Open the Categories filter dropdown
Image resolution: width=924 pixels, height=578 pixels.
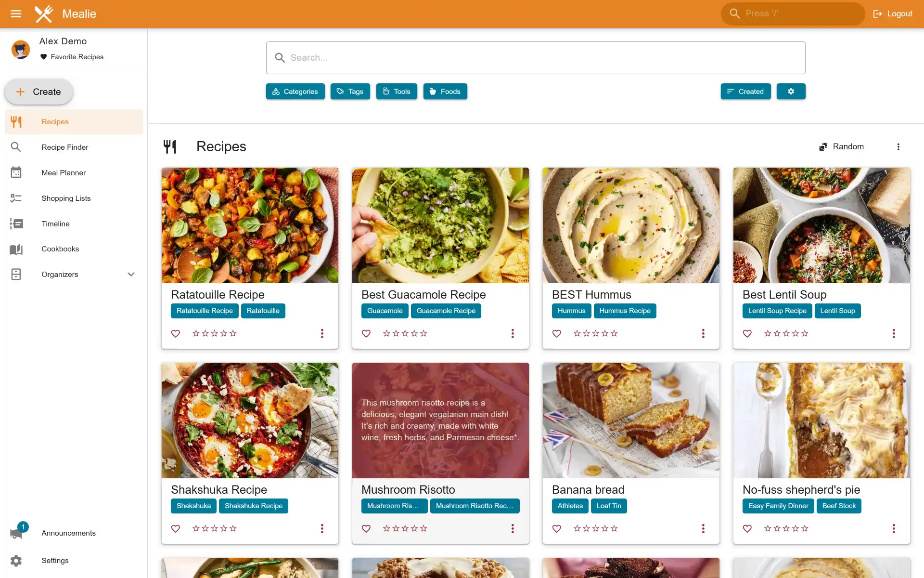coord(295,92)
